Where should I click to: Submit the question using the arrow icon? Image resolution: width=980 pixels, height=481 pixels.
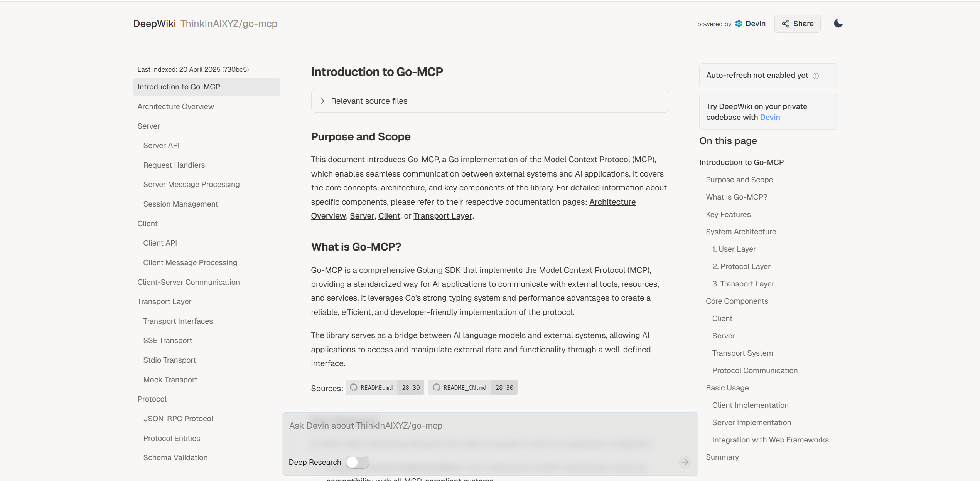pos(685,462)
